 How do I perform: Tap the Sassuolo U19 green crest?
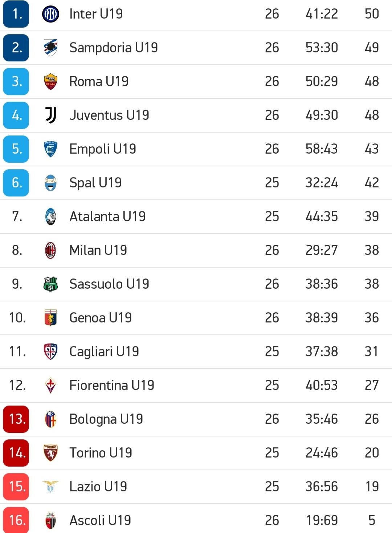pos(50,284)
